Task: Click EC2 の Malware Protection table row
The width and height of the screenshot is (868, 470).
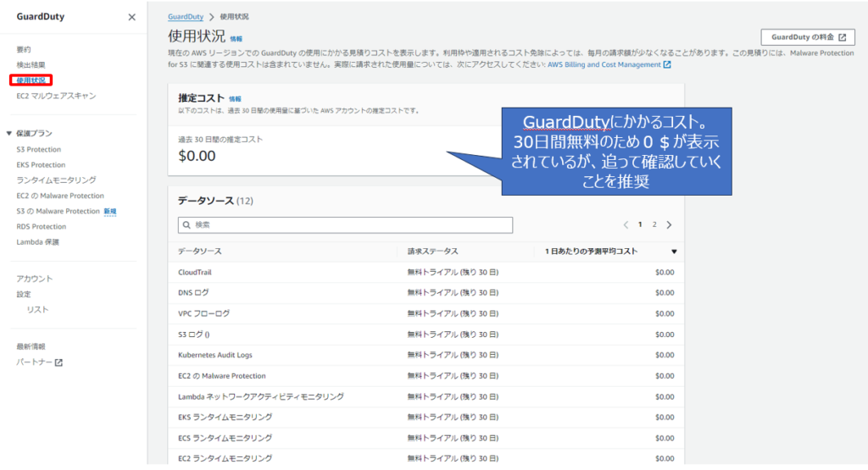Action: click(x=426, y=376)
